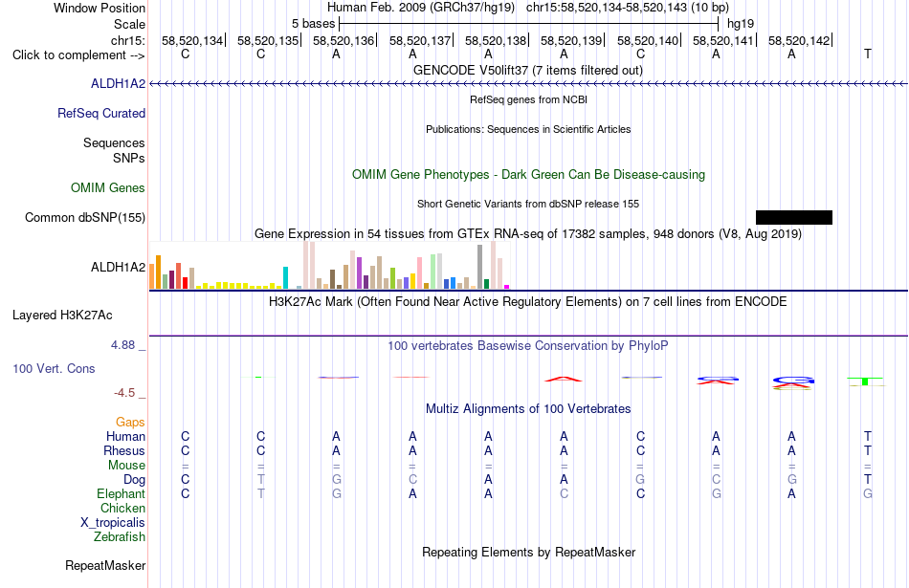Click the Scale track label
Screen dimensions: 909x588
click(x=129, y=24)
